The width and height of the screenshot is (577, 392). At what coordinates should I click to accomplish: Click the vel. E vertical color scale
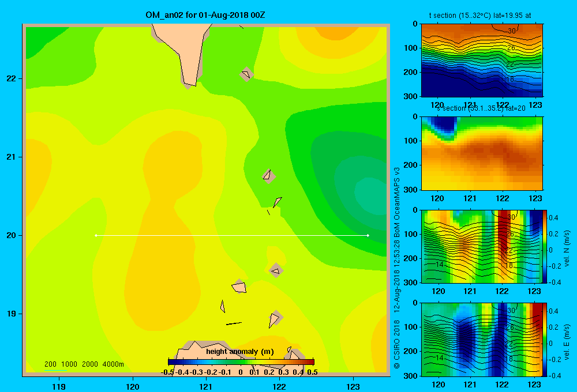point(545,339)
